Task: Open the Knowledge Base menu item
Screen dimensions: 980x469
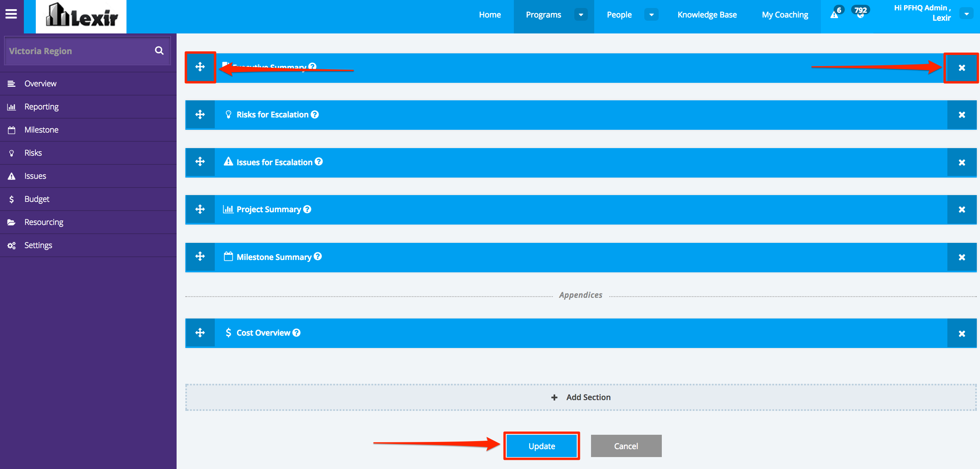Action: click(707, 15)
